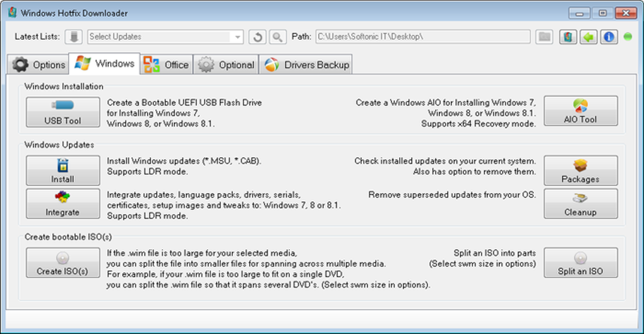Click the blue info icon

609,37
